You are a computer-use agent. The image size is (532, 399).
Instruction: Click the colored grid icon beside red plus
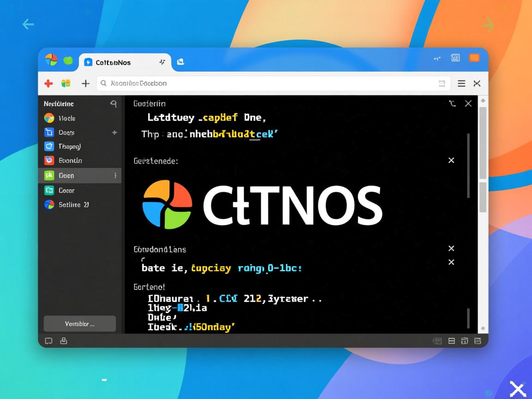pos(66,84)
